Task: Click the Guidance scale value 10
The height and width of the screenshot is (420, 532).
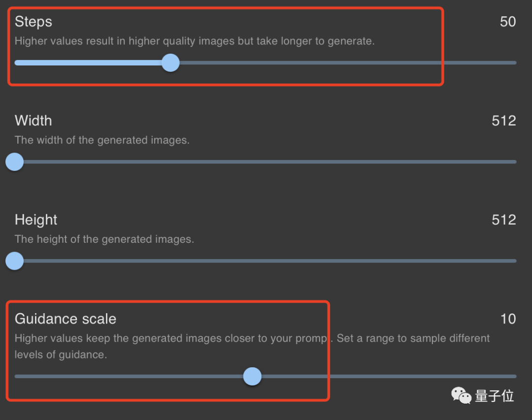Action: click(508, 319)
